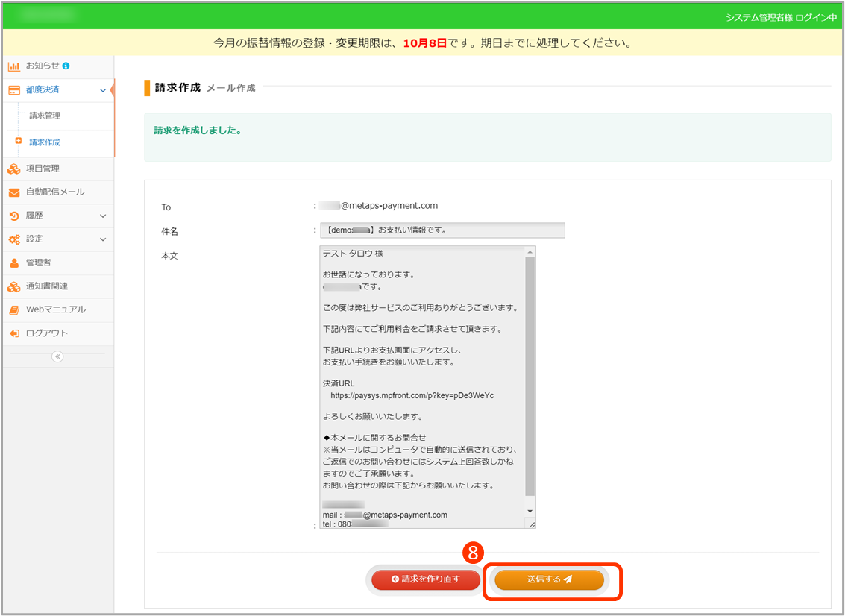
Task: Click the 項目管理 cubes icon
Action: tap(13, 169)
